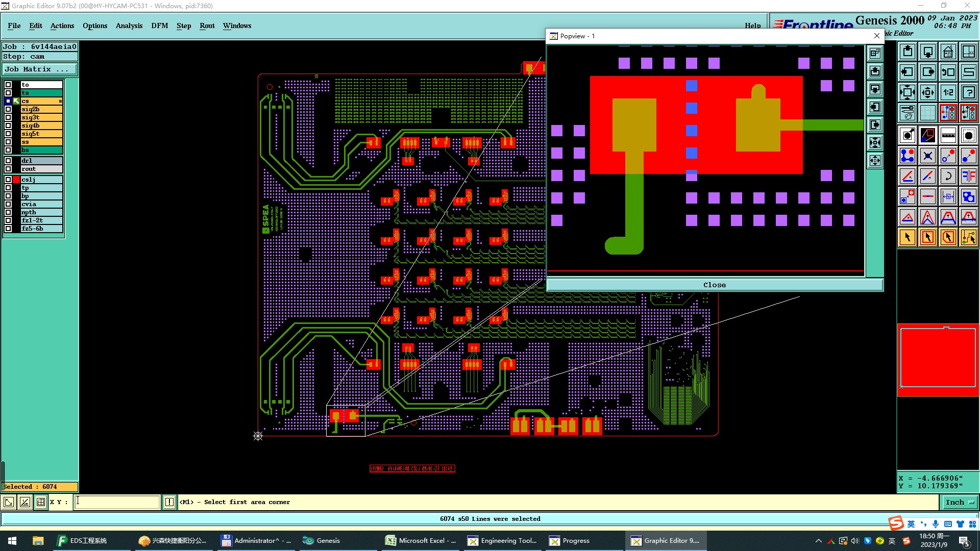Select the delete feature X tool

927,156
